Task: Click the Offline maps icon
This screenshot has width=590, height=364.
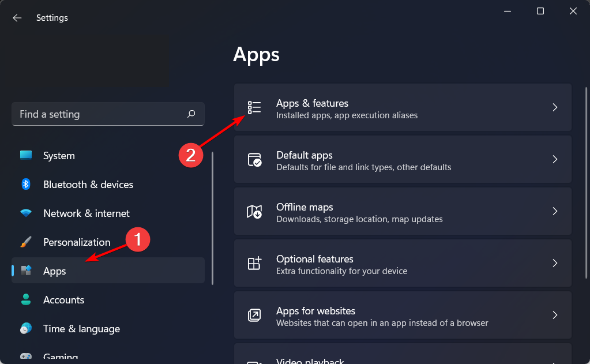Action: click(x=254, y=211)
